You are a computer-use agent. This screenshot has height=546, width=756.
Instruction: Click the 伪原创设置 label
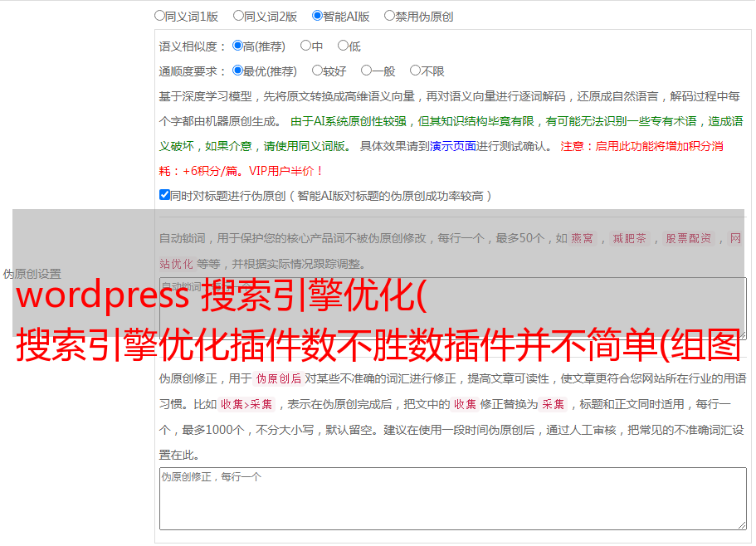click(32, 274)
